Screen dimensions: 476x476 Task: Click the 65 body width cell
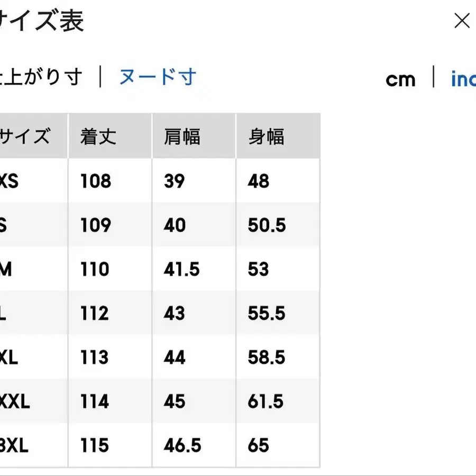coord(258,445)
